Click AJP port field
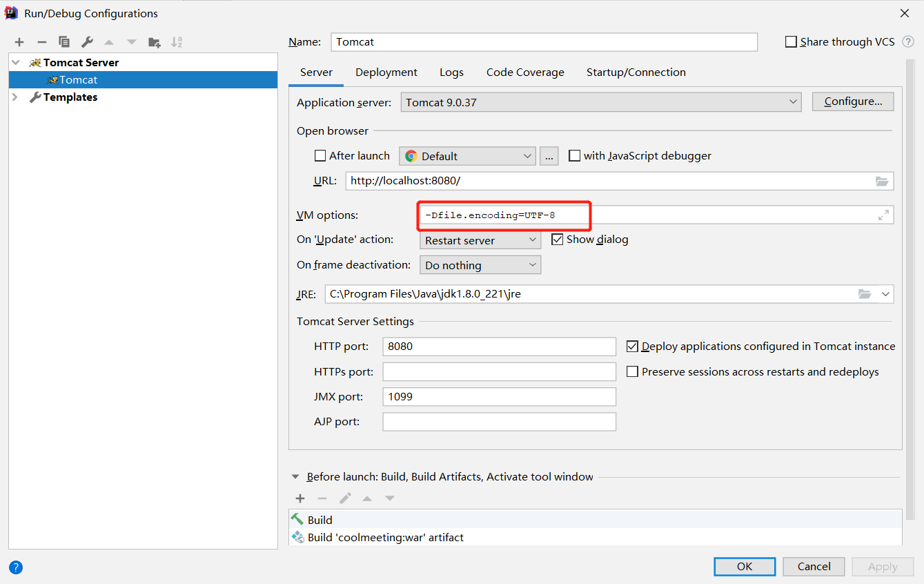The height and width of the screenshot is (584, 924). [x=500, y=422]
